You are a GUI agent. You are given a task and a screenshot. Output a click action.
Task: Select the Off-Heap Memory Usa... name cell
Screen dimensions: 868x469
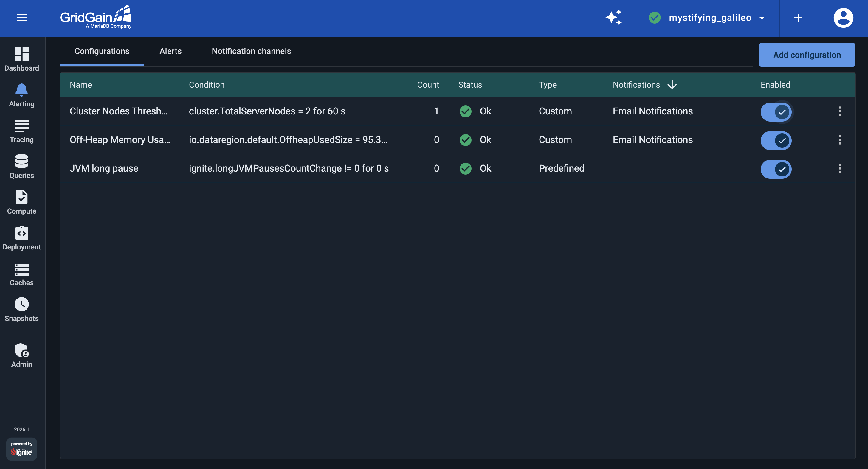pyautogui.click(x=120, y=140)
